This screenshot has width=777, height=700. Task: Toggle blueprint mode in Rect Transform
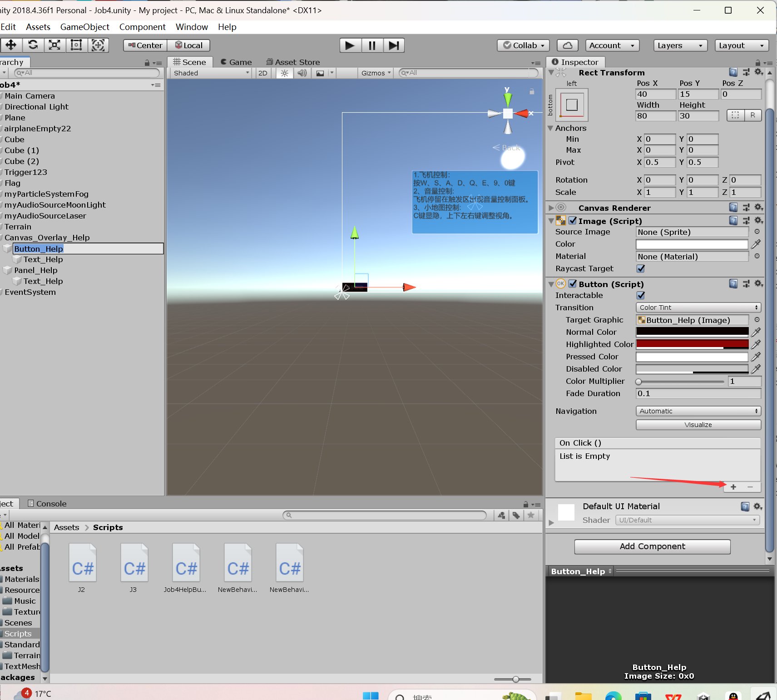click(x=736, y=115)
